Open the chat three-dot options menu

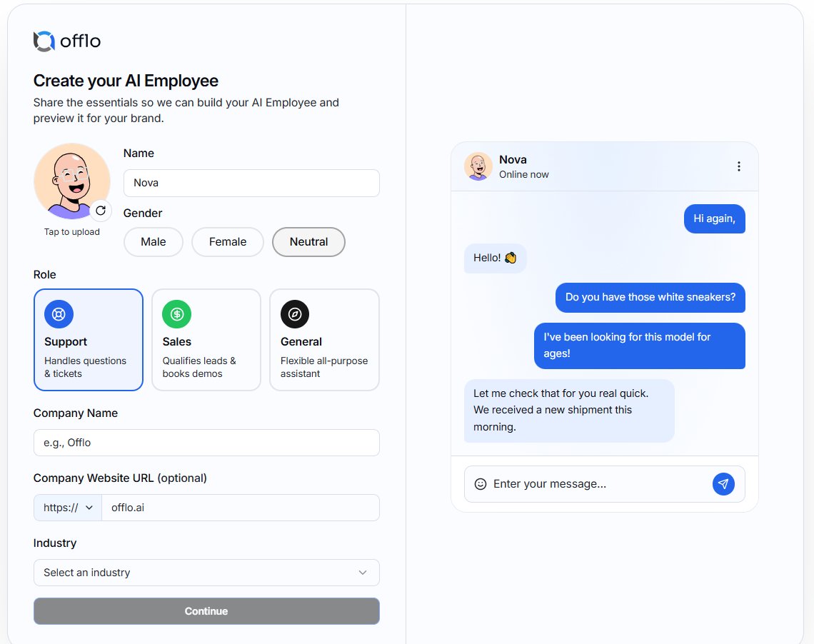point(739,166)
